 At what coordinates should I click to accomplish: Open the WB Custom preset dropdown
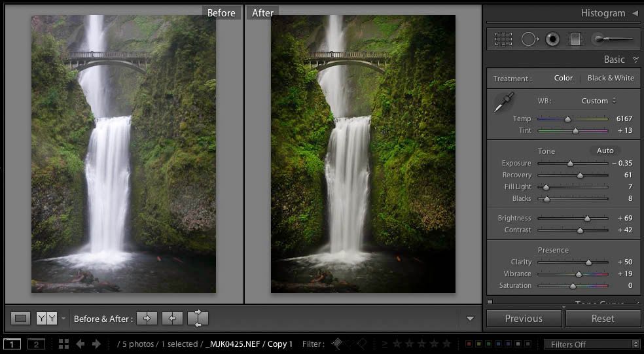[598, 101]
